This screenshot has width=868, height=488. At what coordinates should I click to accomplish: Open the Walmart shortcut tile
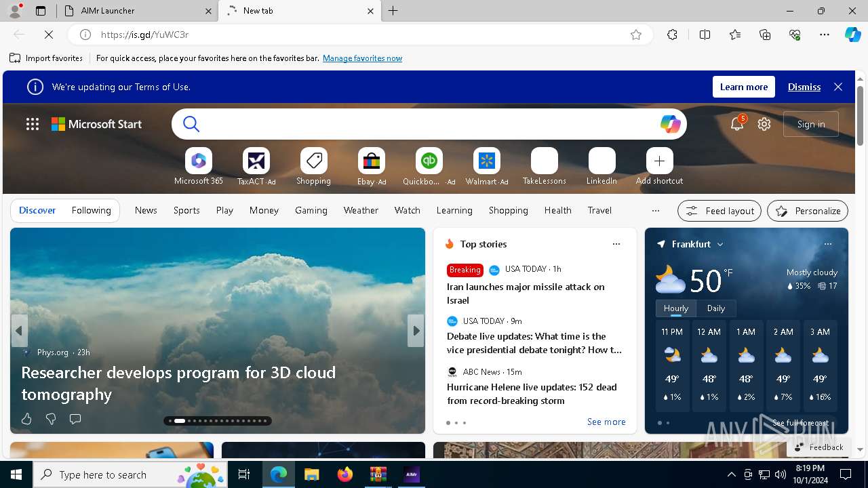[x=487, y=166]
